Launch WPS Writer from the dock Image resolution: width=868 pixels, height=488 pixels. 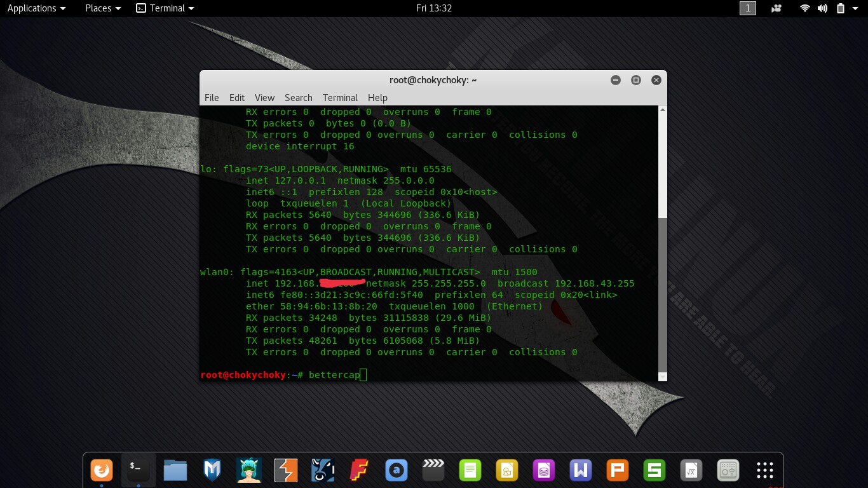pyautogui.click(x=580, y=470)
